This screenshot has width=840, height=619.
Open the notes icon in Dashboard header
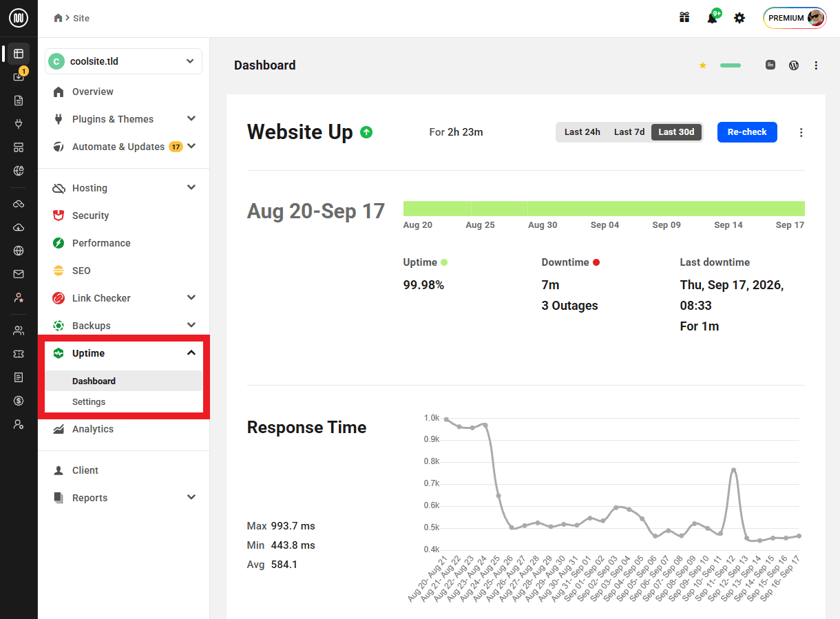point(770,65)
